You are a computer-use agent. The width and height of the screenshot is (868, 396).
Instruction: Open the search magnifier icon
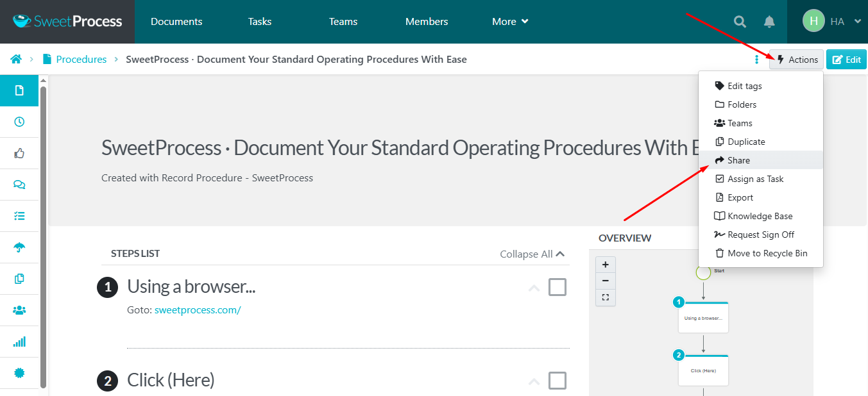(x=740, y=22)
